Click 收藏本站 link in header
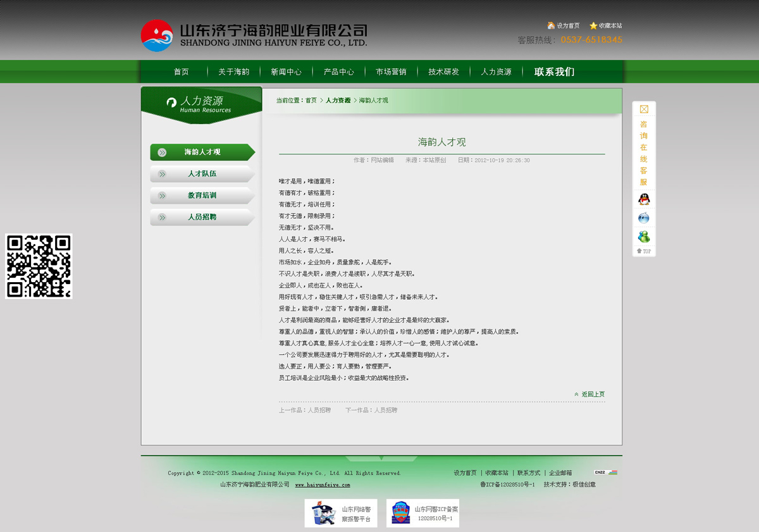 (x=610, y=26)
